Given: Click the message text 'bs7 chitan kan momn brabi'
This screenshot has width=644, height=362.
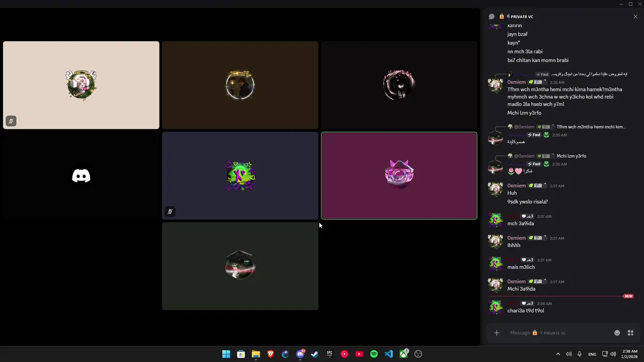Looking at the screenshot, I should [x=538, y=60].
